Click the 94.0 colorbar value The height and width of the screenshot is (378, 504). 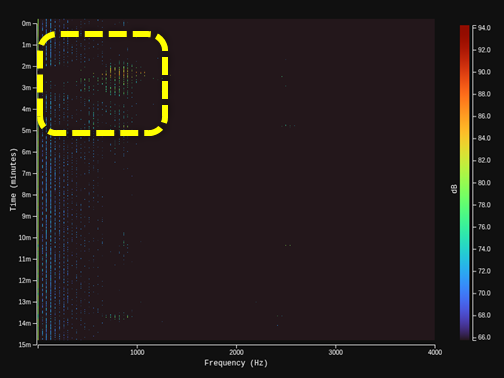click(x=484, y=28)
